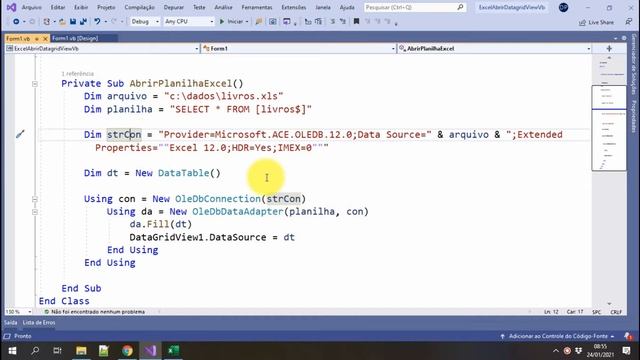Open the Ferramentas menu

point(257,7)
